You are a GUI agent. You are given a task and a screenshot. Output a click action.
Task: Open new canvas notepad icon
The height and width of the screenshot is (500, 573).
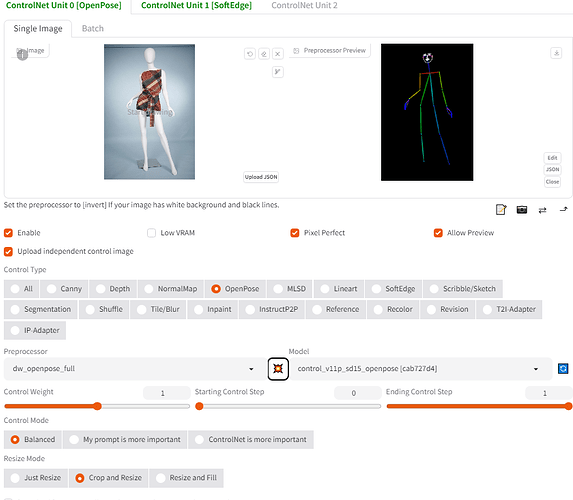[x=501, y=209]
